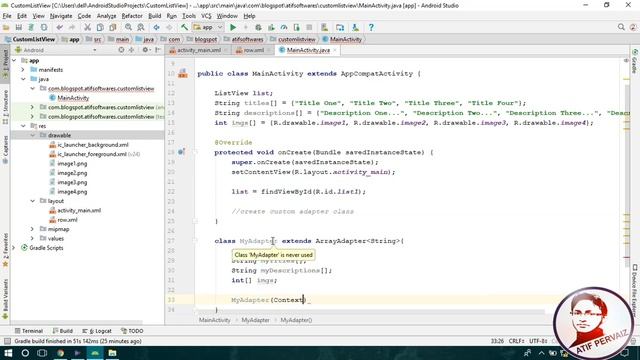The width and height of the screenshot is (640, 360).
Task: Click the Debug app bug icon
Action: [x=258, y=27]
